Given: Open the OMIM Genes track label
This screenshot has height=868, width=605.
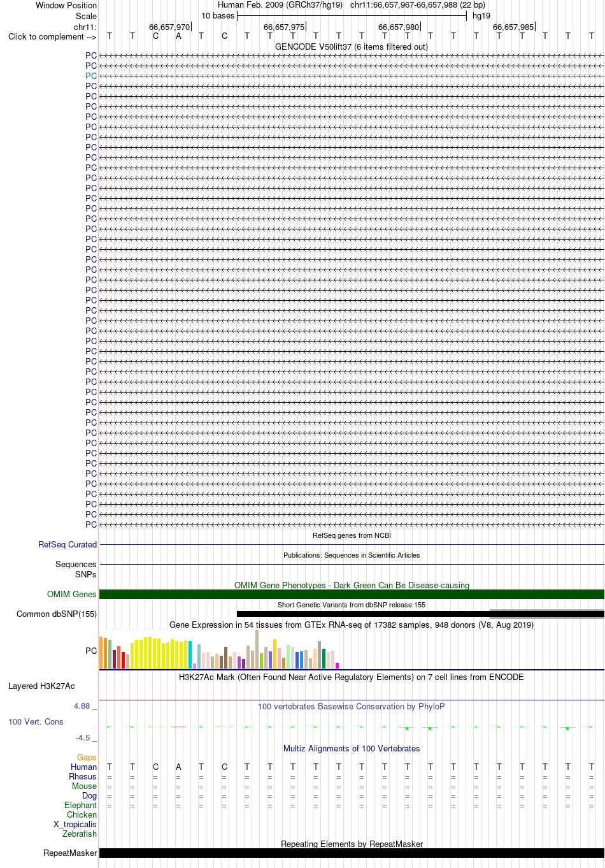Looking at the screenshot, I should 71,594.
